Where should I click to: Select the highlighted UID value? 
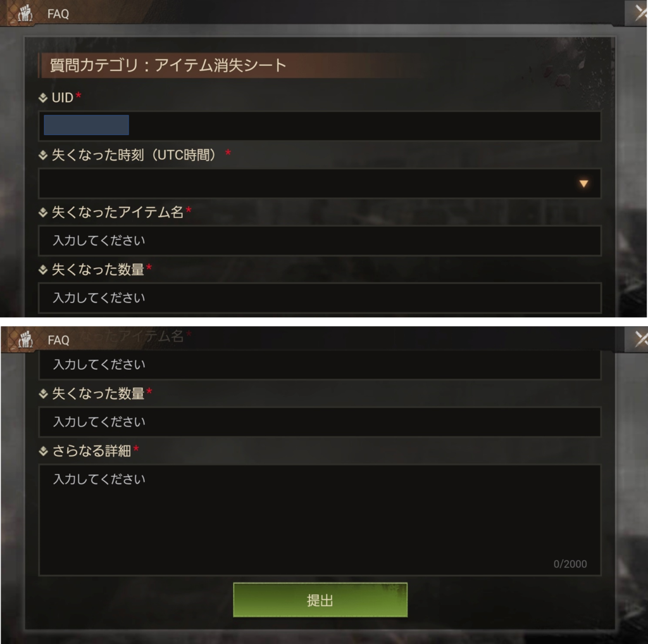point(86,125)
